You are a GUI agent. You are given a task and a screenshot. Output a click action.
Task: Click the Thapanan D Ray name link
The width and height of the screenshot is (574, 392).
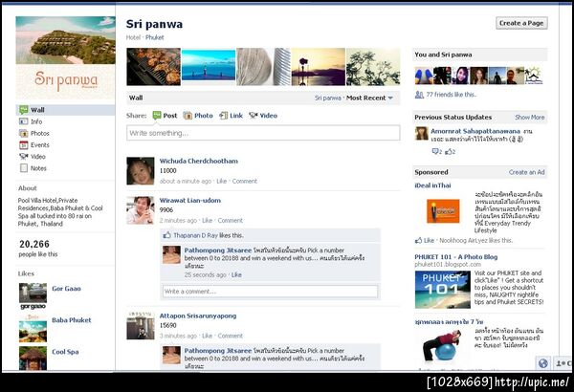[195, 235]
